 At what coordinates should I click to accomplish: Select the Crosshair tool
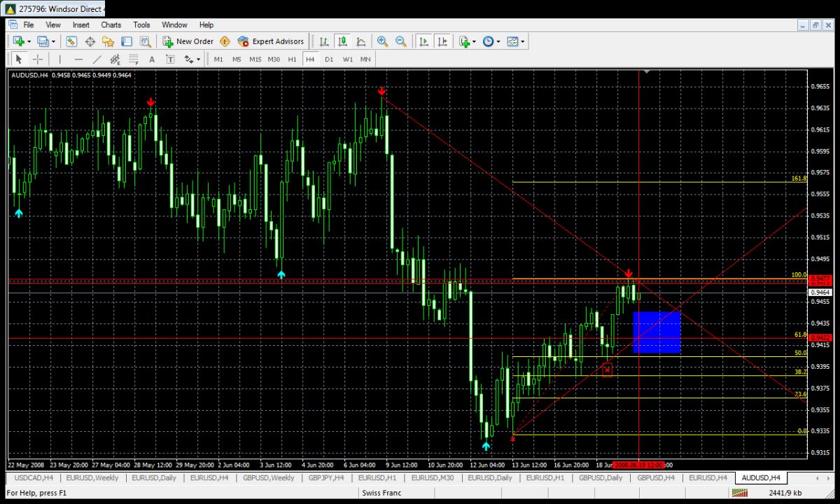[38, 59]
